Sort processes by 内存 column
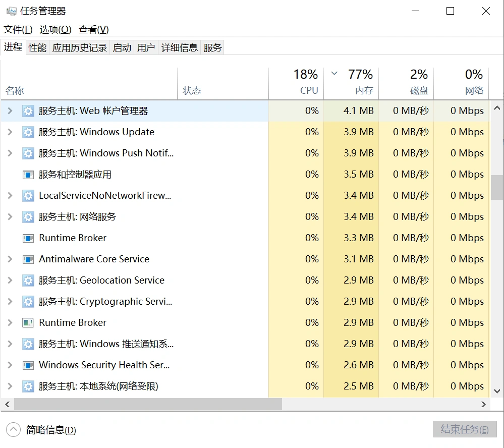Screen dimensions: 504x448 [360, 83]
